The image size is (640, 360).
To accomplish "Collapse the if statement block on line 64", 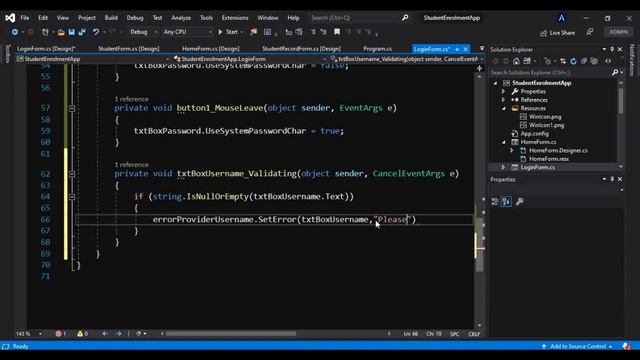I will (x=72, y=197).
